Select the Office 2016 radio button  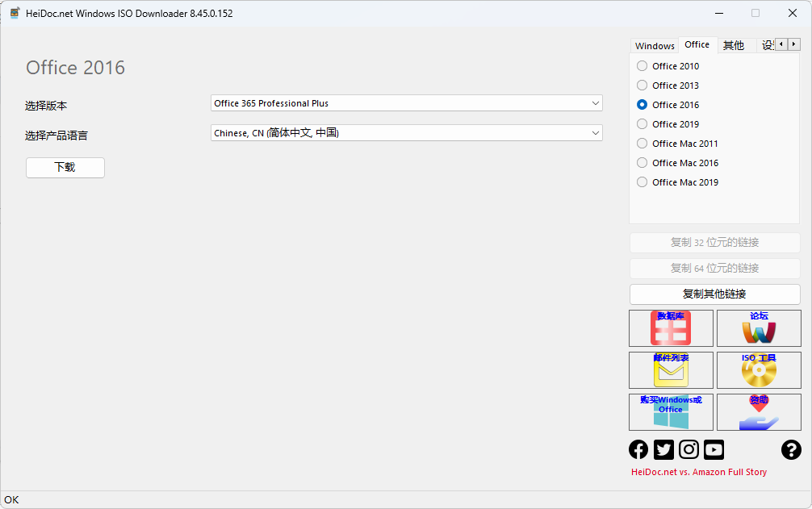point(642,105)
